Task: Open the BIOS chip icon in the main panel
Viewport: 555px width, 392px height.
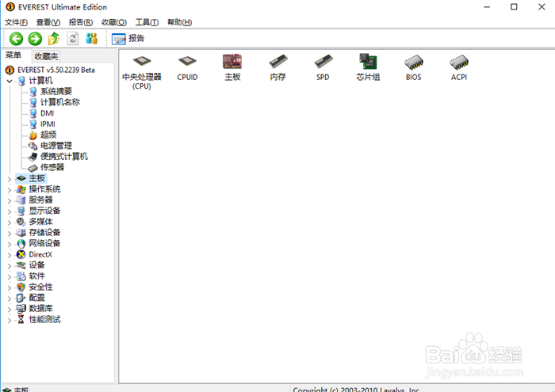Action: tap(413, 68)
